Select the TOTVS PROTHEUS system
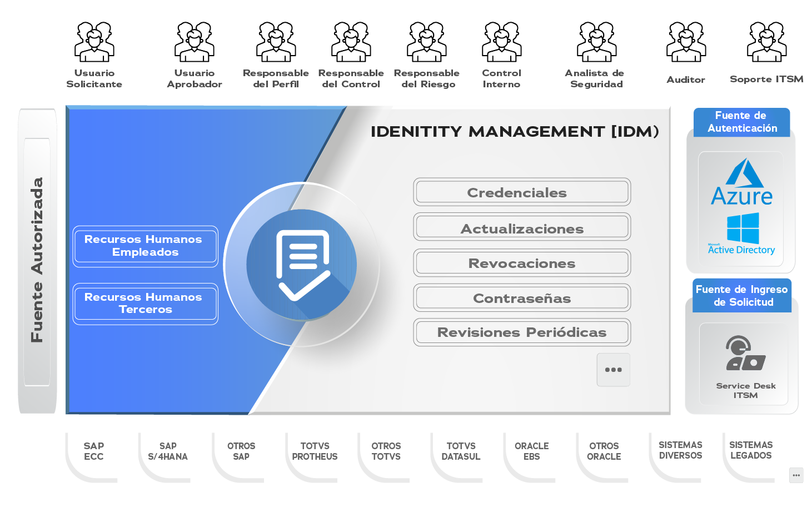Image resolution: width=812 pixels, height=507 pixels. coord(315,451)
